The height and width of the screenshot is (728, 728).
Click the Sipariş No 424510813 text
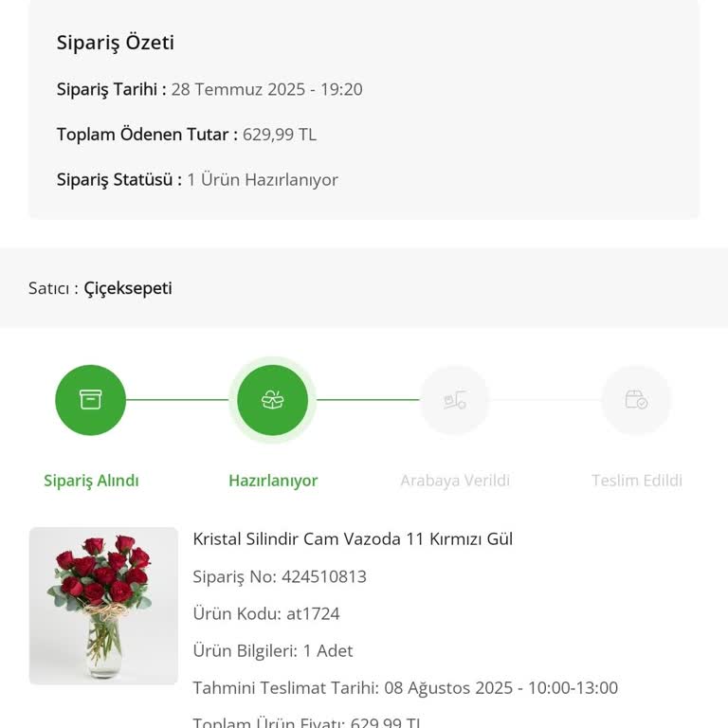280,576
